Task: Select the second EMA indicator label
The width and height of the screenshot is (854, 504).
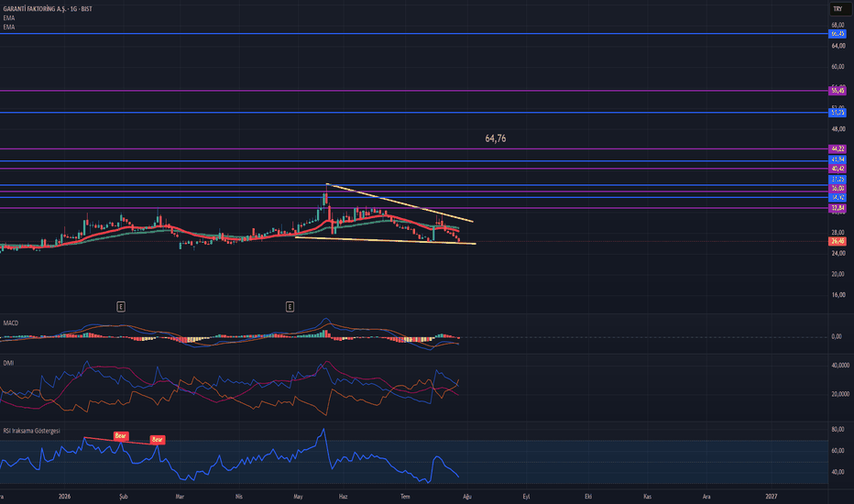Action: point(9,27)
